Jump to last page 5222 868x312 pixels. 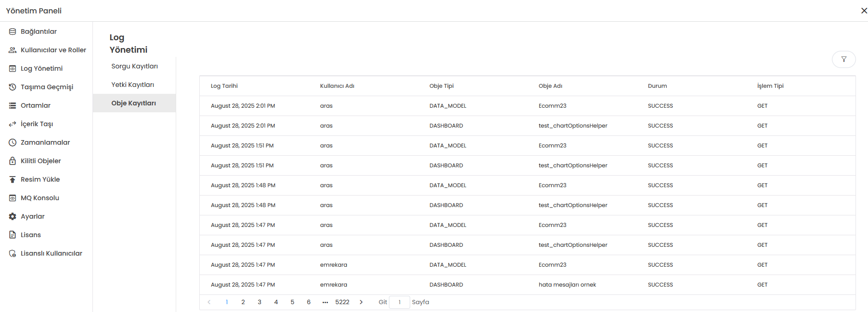342,302
